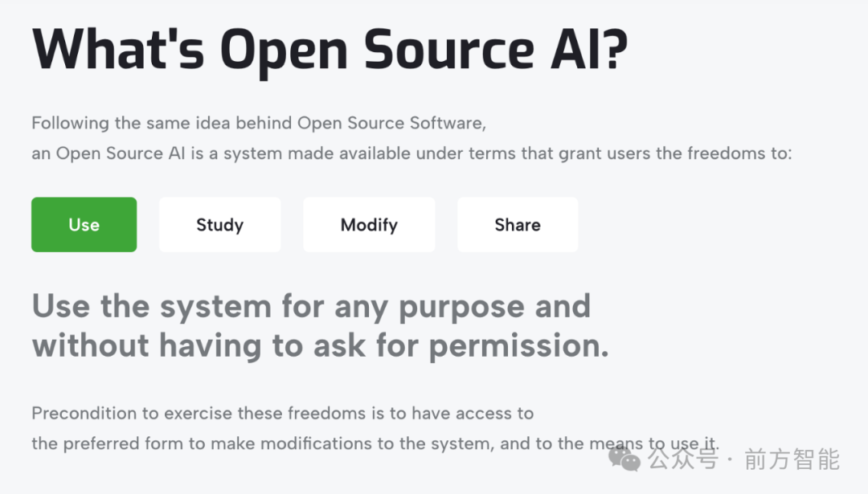Screen dimensions: 868x494
Task: Click the 公众号 watermark text
Action: click(683, 459)
